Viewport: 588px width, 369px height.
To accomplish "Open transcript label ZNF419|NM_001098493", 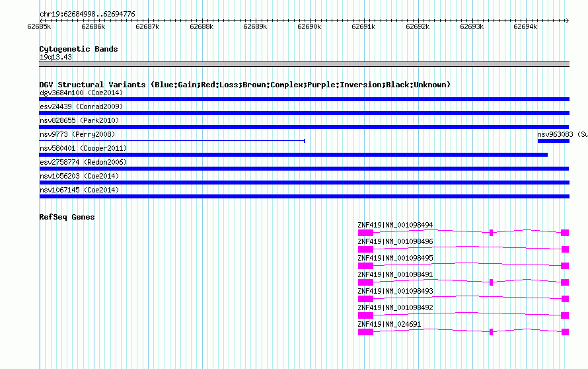I will (x=395, y=291).
